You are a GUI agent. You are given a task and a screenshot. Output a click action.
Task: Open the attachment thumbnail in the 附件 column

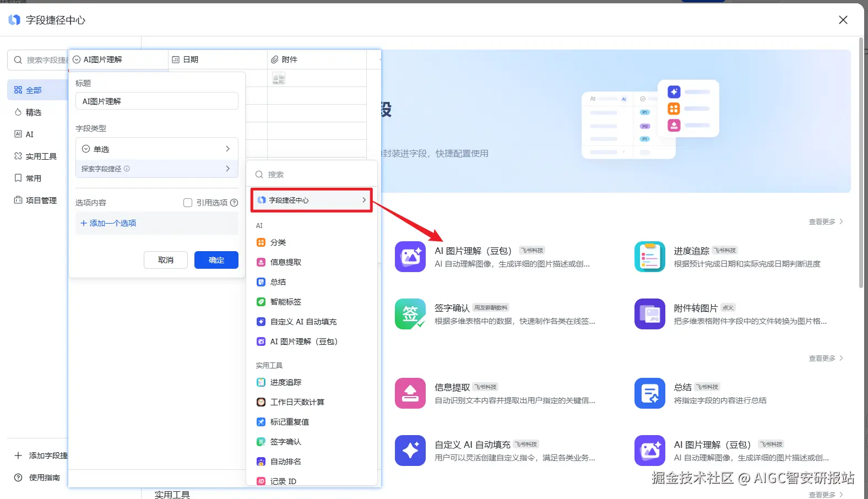coord(279,78)
